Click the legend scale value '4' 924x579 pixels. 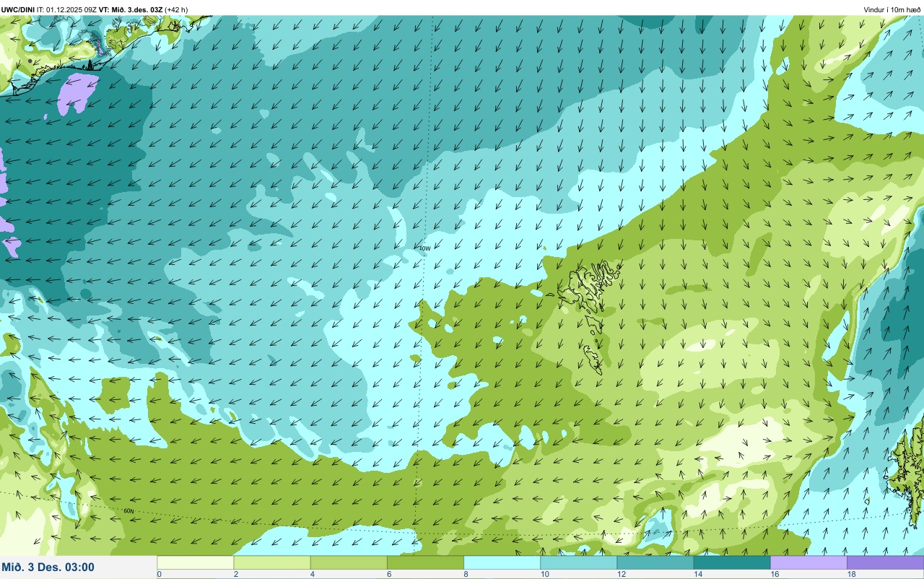[312, 574]
